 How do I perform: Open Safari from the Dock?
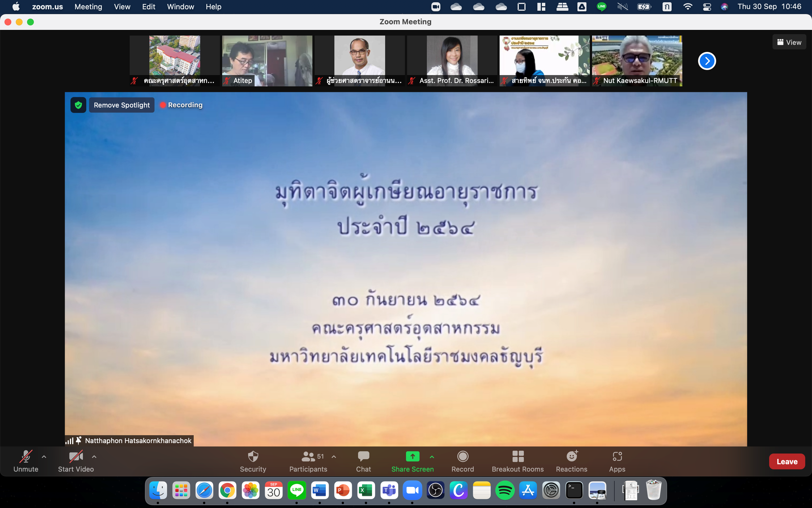coord(204,491)
